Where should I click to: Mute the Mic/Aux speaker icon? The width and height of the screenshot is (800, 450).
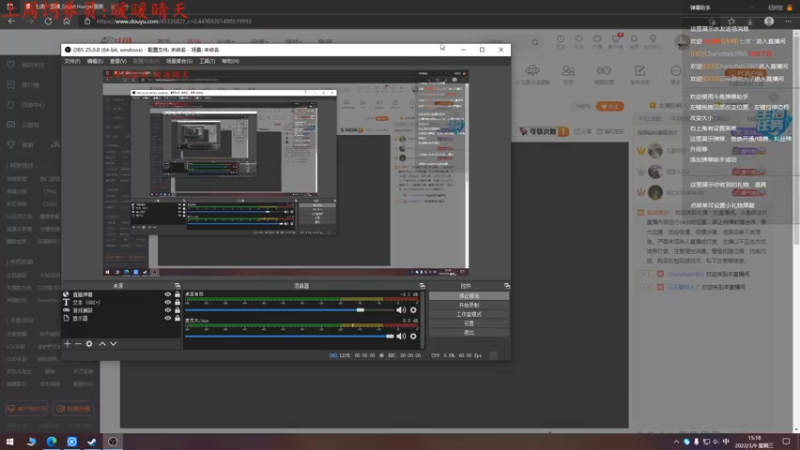401,336
